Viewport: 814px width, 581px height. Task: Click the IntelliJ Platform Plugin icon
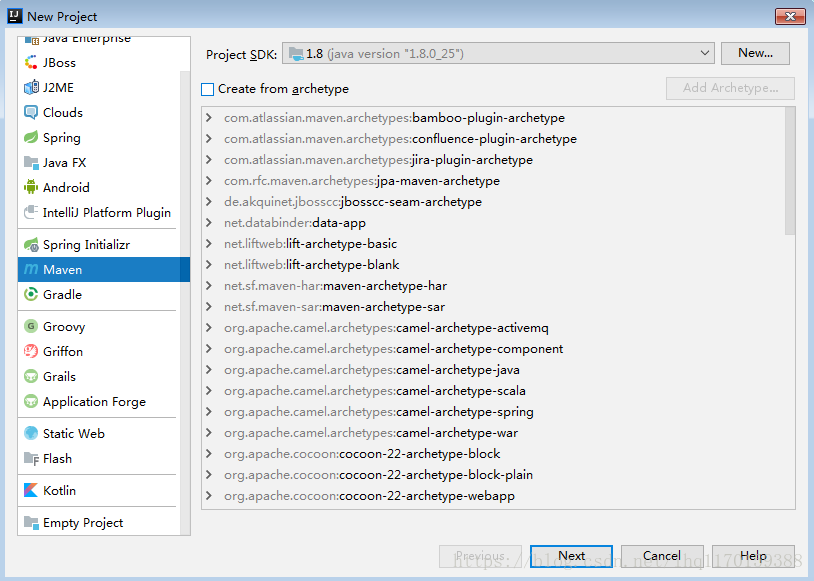click(31, 212)
